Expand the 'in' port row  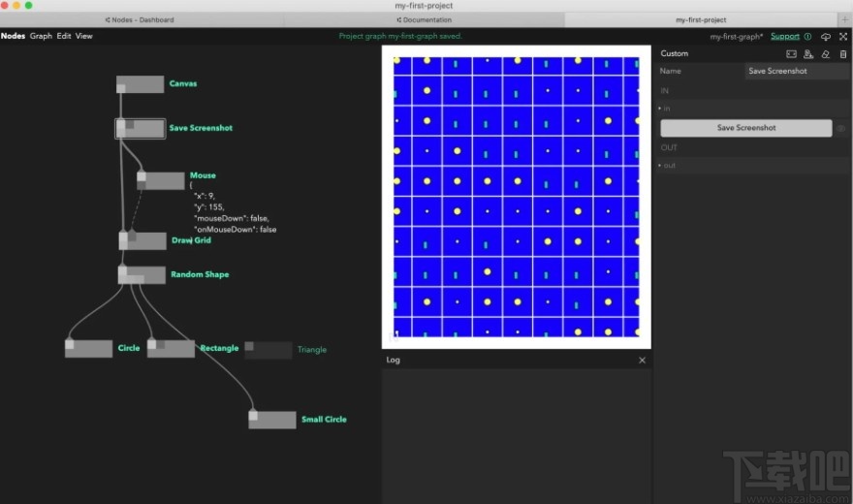753,109
